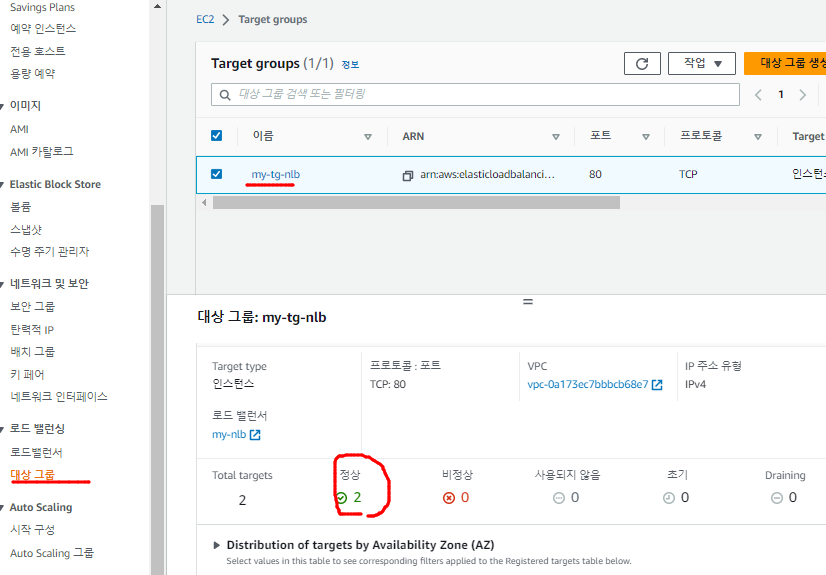Click the EC2 breadcrumb link

tap(205, 19)
